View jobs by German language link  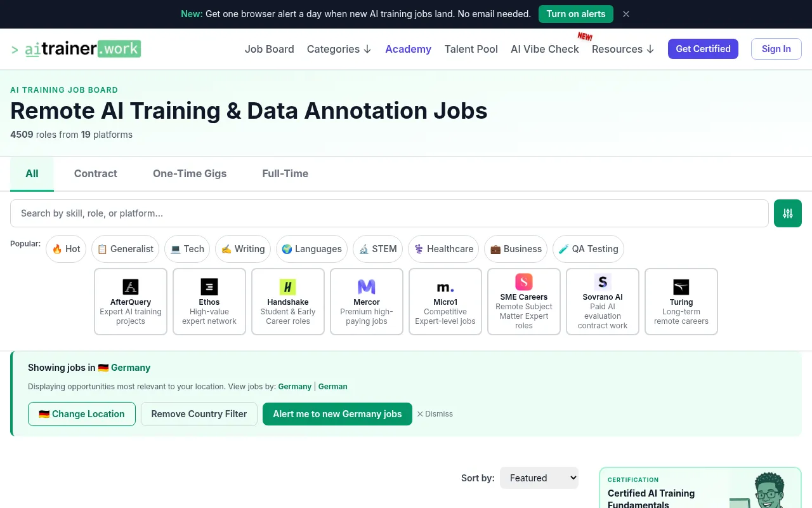(x=333, y=386)
